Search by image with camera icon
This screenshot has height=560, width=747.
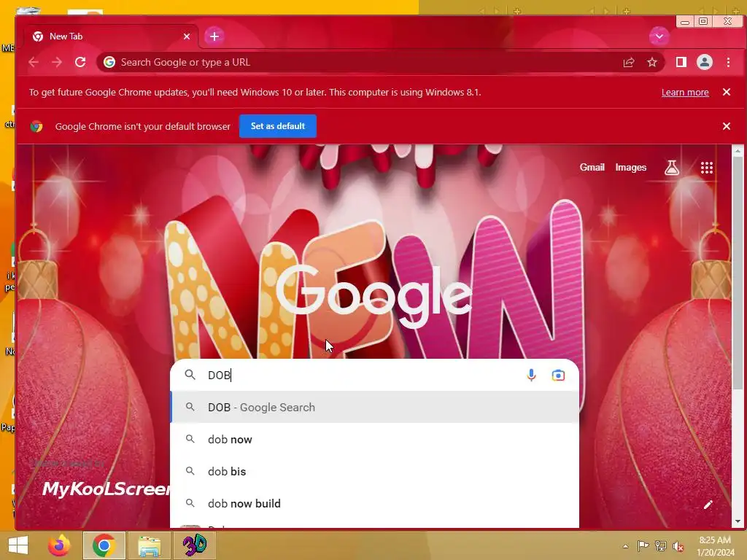tap(558, 376)
